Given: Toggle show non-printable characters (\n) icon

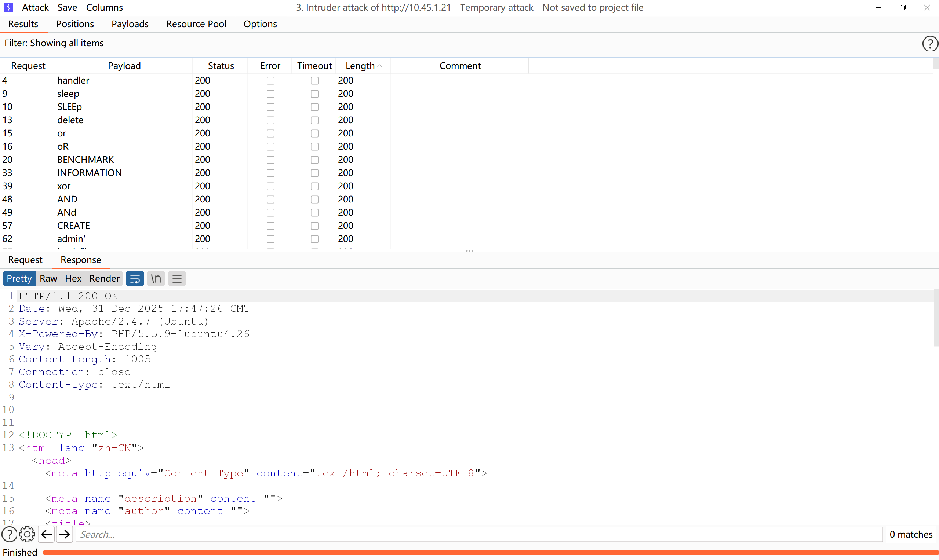Looking at the screenshot, I should (x=156, y=279).
